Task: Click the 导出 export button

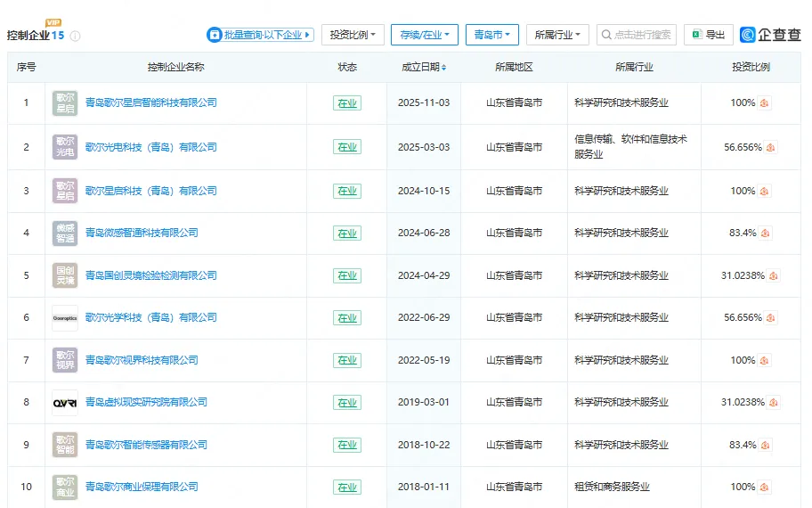Action: click(x=709, y=35)
